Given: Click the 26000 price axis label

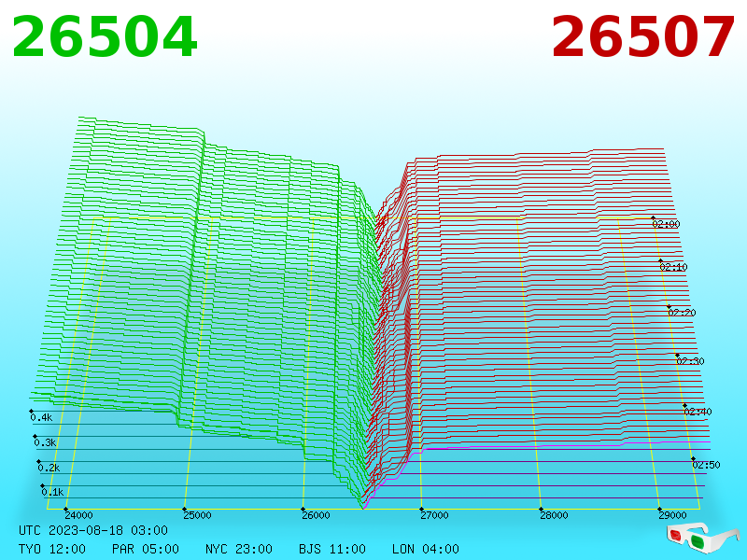Looking at the screenshot, I should click(316, 515).
